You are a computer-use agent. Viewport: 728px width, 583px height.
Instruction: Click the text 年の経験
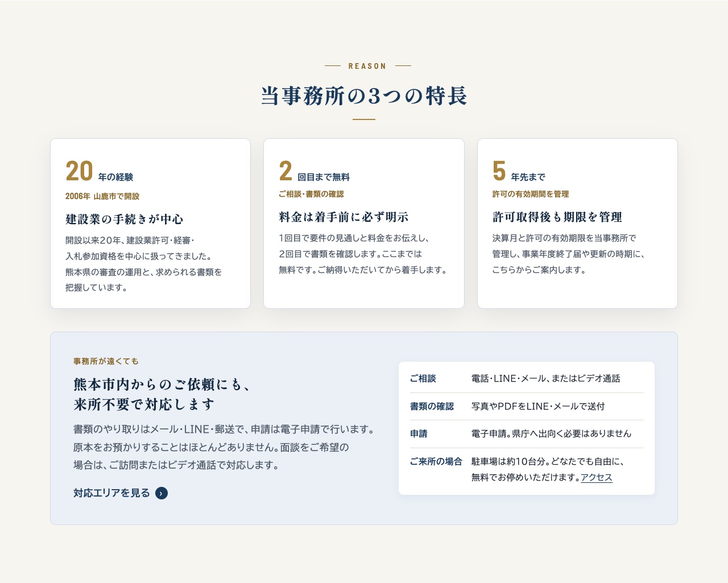click(115, 177)
